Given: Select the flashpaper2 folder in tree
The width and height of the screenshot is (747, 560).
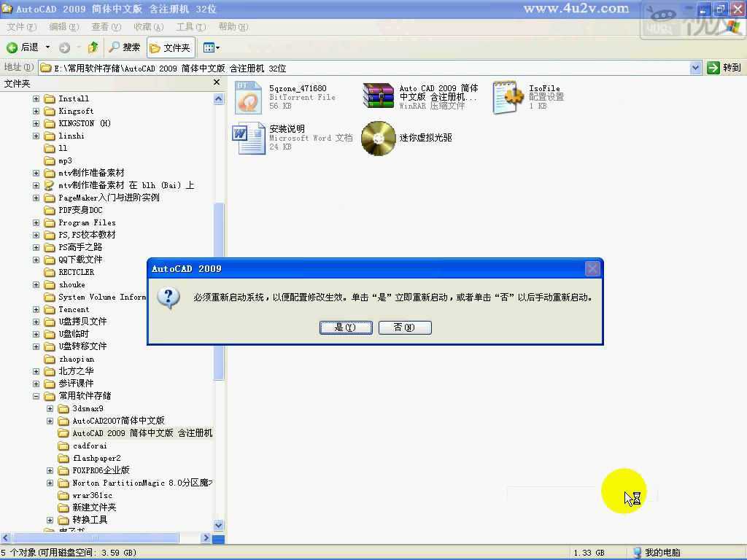Looking at the screenshot, I should tap(97, 458).
